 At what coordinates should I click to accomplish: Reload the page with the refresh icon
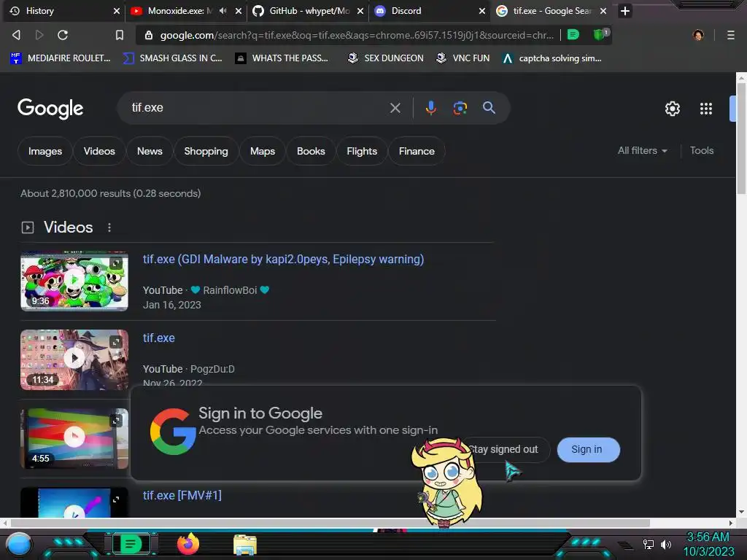[63, 35]
